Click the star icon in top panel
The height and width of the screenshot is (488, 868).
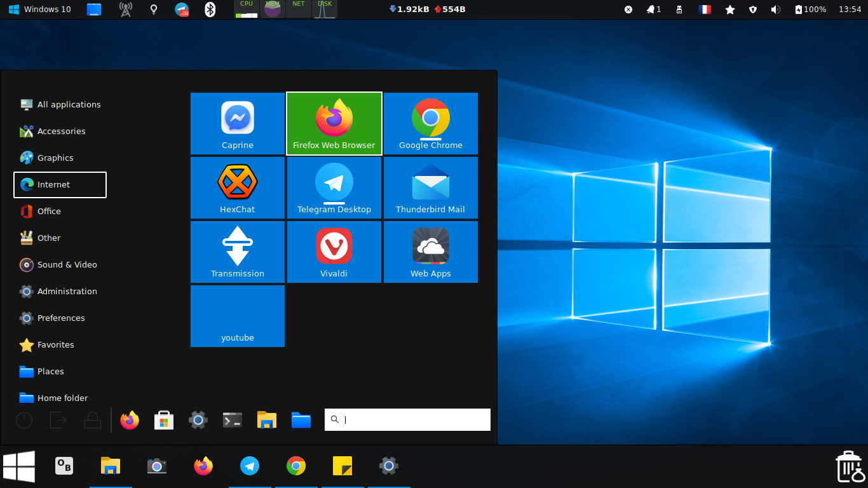point(730,10)
